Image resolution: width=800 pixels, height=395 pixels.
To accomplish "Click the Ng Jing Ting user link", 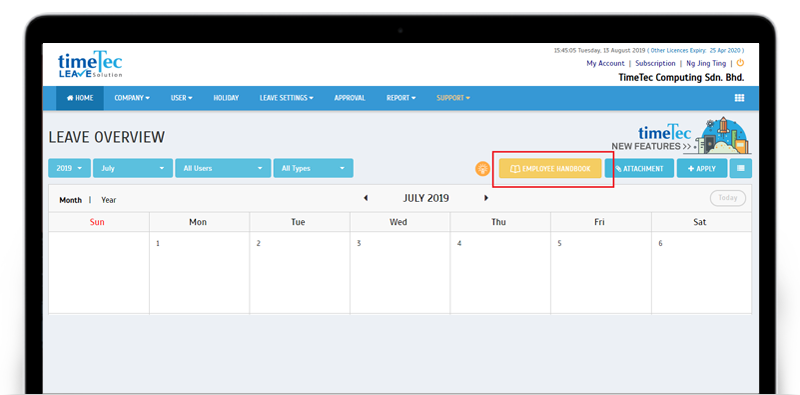I will (706, 63).
